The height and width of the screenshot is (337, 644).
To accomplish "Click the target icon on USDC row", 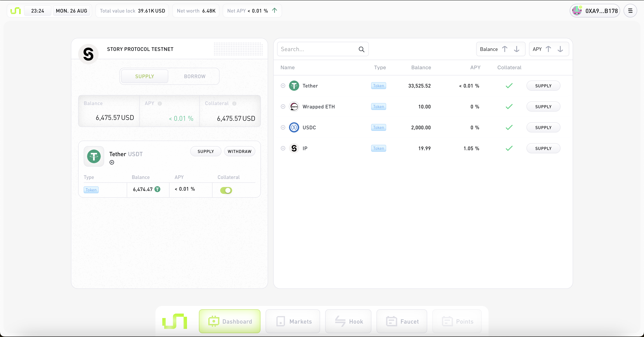I will (x=283, y=128).
